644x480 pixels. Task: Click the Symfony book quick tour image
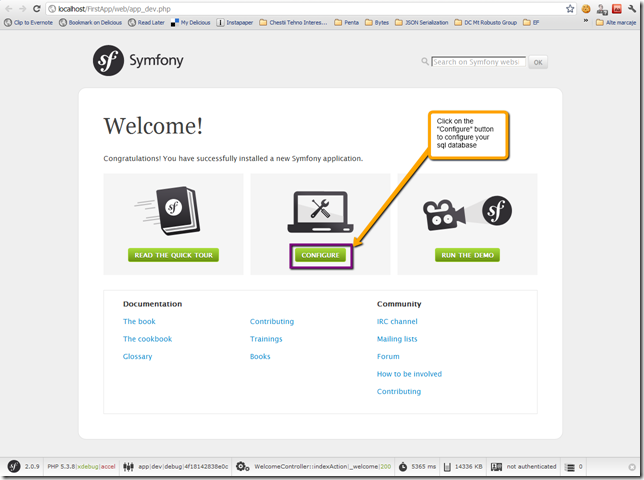tap(168, 211)
